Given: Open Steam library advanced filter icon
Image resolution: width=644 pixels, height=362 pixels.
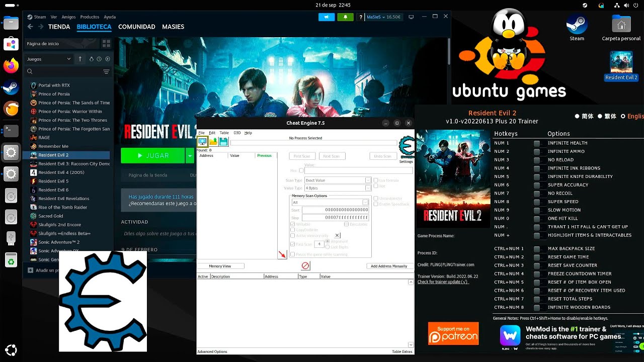Looking at the screenshot, I should (106, 72).
